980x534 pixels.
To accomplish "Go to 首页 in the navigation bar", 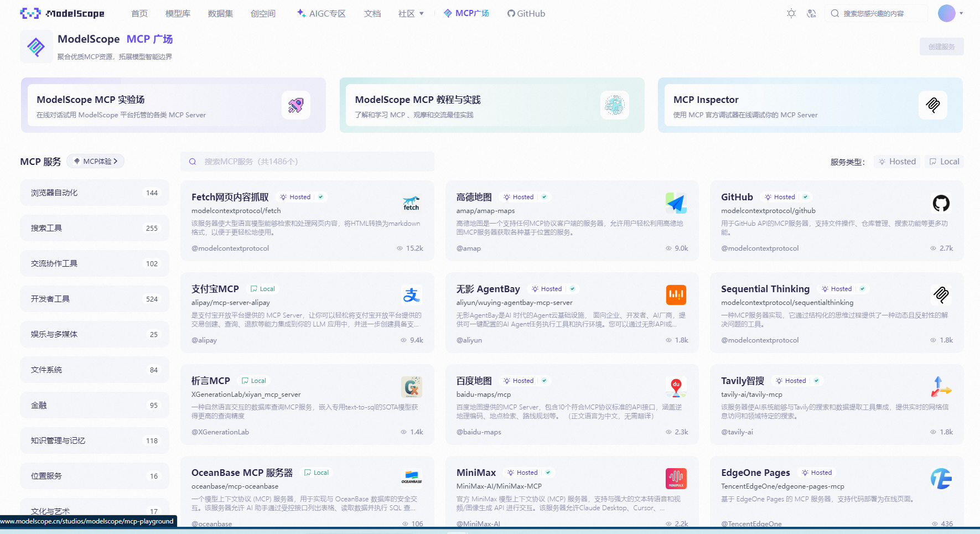I will point(139,13).
